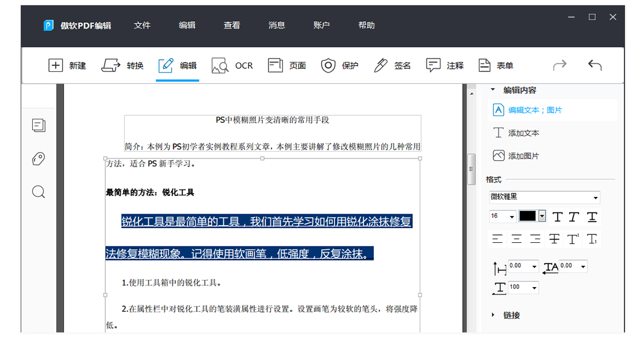Screen dimensions: 644x356
Task: Click the highlighted line starting 锐化工具是最简单的工具
Action: coord(267,222)
